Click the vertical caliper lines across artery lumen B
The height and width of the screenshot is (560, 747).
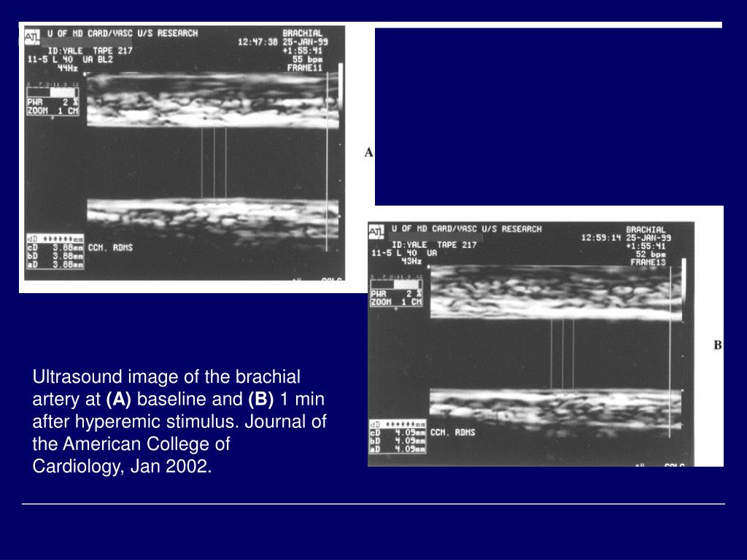click(x=562, y=355)
